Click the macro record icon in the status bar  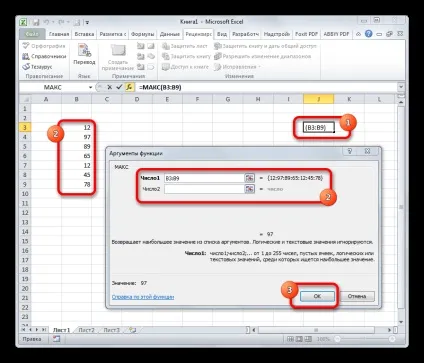tap(57, 339)
